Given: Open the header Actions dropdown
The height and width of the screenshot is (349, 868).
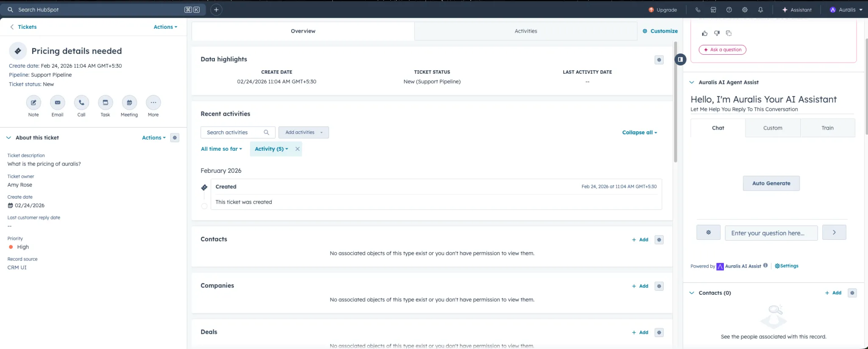Looking at the screenshot, I should [x=165, y=27].
